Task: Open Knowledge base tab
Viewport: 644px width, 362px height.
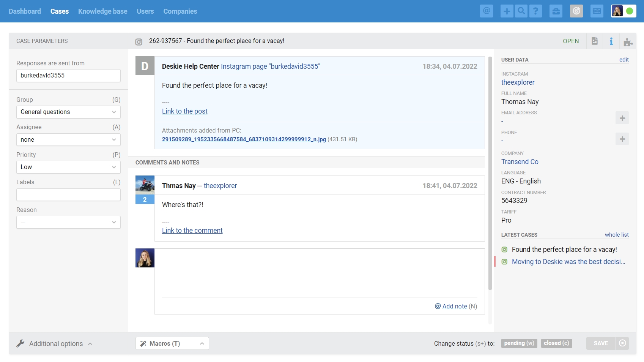Action: pyautogui.click(x=102, y=11)
